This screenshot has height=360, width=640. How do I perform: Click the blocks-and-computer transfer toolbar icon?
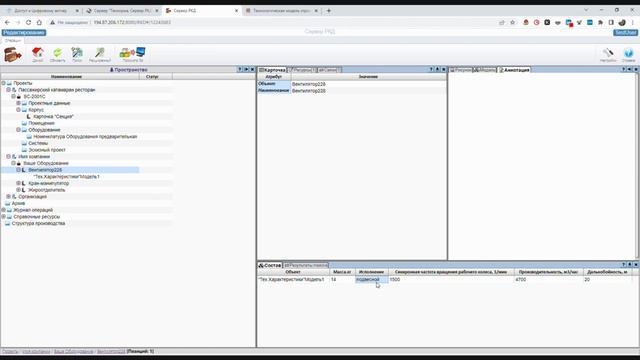[x=133, y=54]
